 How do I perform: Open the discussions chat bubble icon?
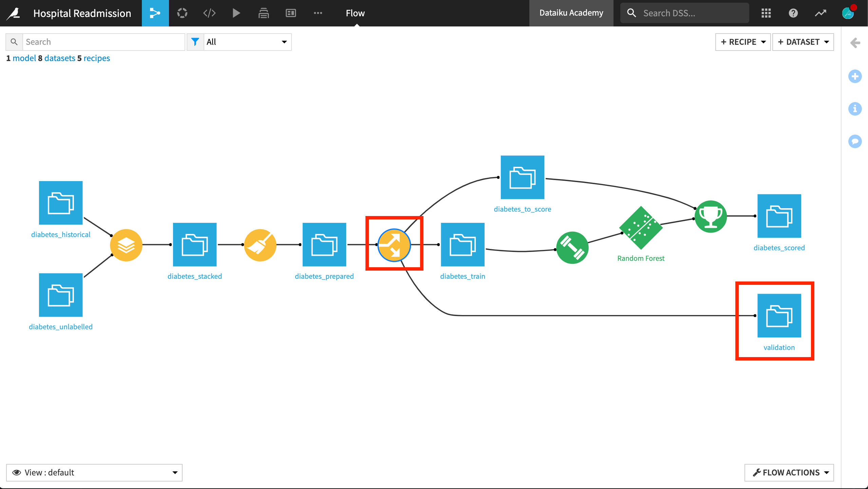pyautogui.click(x=855, y=141)
